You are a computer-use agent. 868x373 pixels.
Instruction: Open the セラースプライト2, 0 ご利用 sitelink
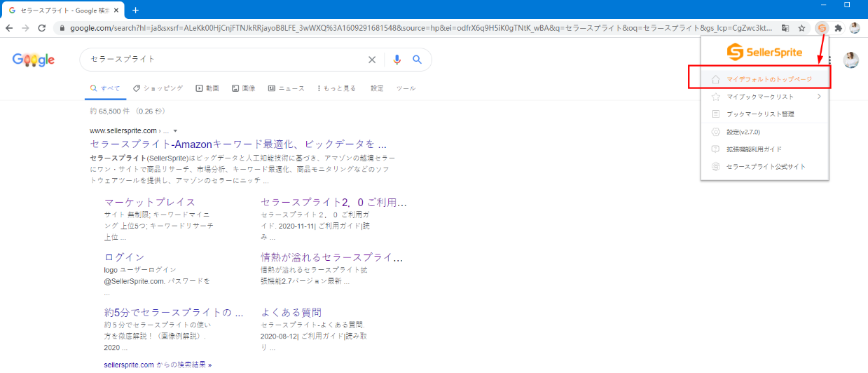(333, 203)
